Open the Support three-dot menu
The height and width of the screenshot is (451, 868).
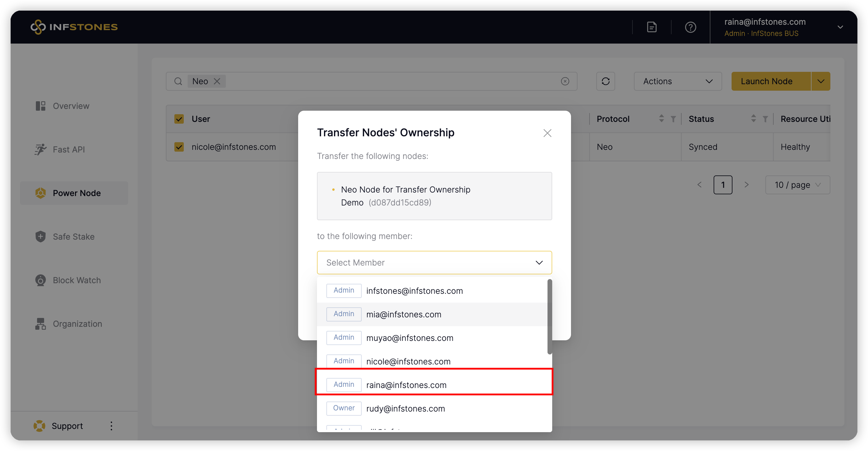111,426
